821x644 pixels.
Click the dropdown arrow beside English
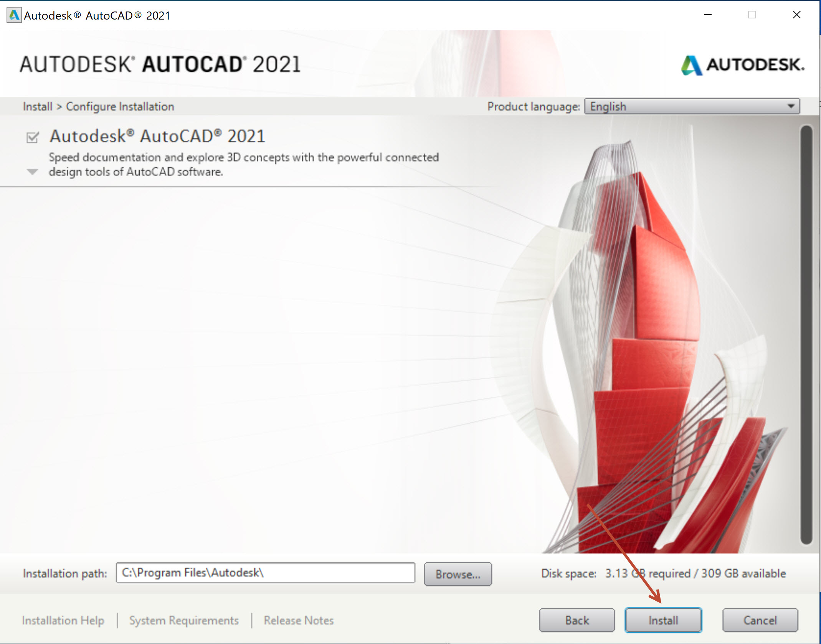point(790,106)
